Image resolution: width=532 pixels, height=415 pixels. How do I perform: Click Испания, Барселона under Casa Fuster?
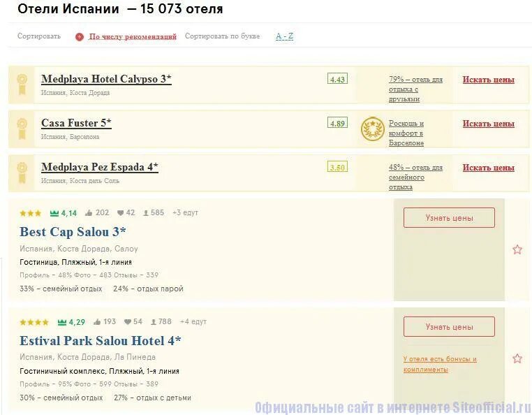click(71, 137)
